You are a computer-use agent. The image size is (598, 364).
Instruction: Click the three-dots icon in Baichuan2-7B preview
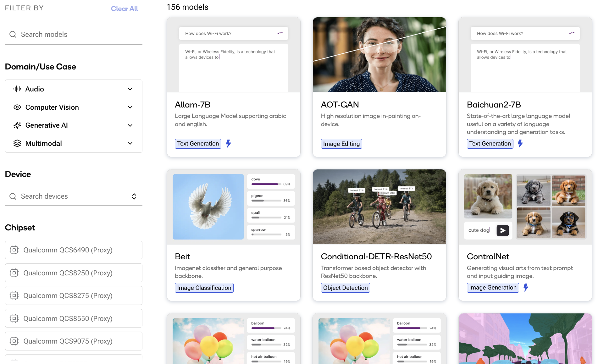[572, 33]
